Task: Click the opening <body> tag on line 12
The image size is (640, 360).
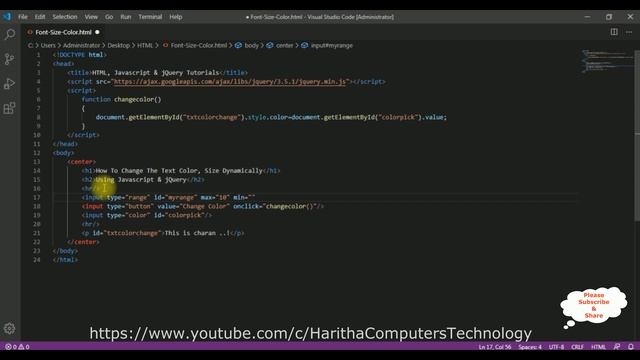Action: click(63, 153)
